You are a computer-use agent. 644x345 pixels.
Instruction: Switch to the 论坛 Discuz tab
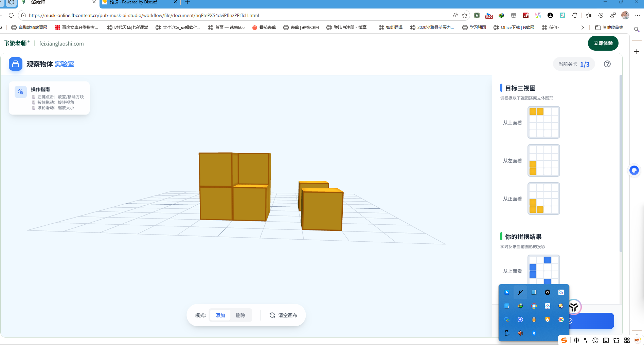point(132,2)
